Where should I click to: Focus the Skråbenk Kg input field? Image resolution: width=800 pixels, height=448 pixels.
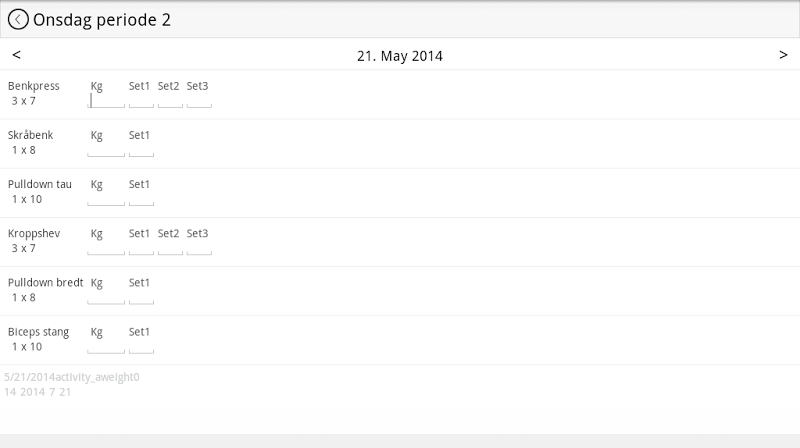click(106, 149)
